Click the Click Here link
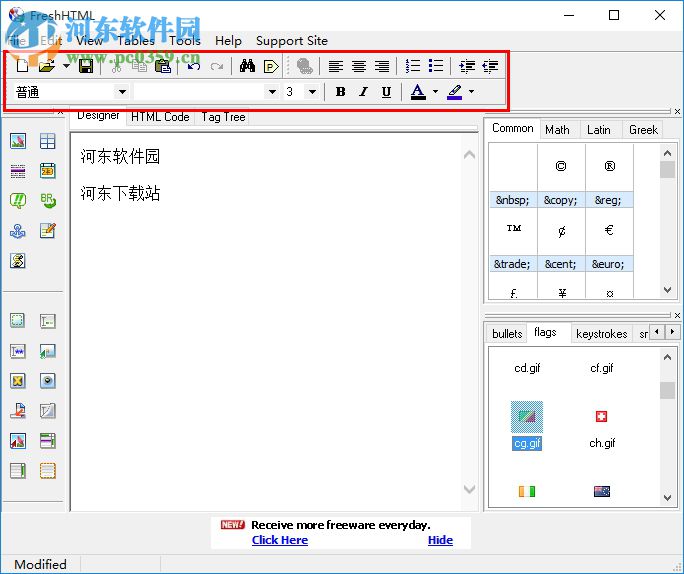This screenshot has height=574, width=684. (x=280, y=540)
